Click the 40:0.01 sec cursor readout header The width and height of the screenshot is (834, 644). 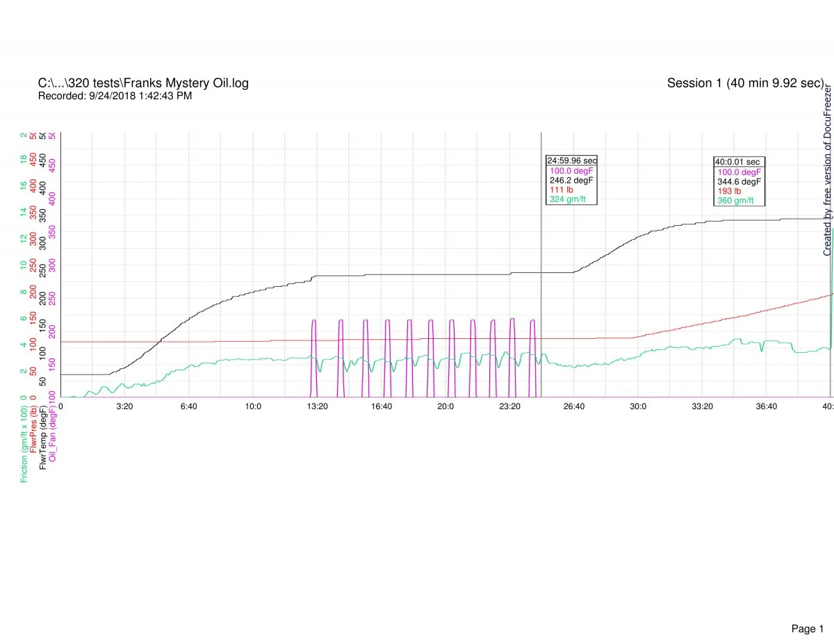(x=737, y=162)
